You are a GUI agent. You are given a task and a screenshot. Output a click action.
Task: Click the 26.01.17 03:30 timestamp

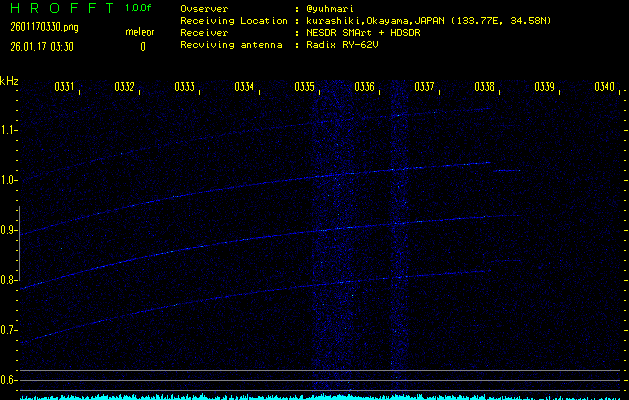click(43, 46)
